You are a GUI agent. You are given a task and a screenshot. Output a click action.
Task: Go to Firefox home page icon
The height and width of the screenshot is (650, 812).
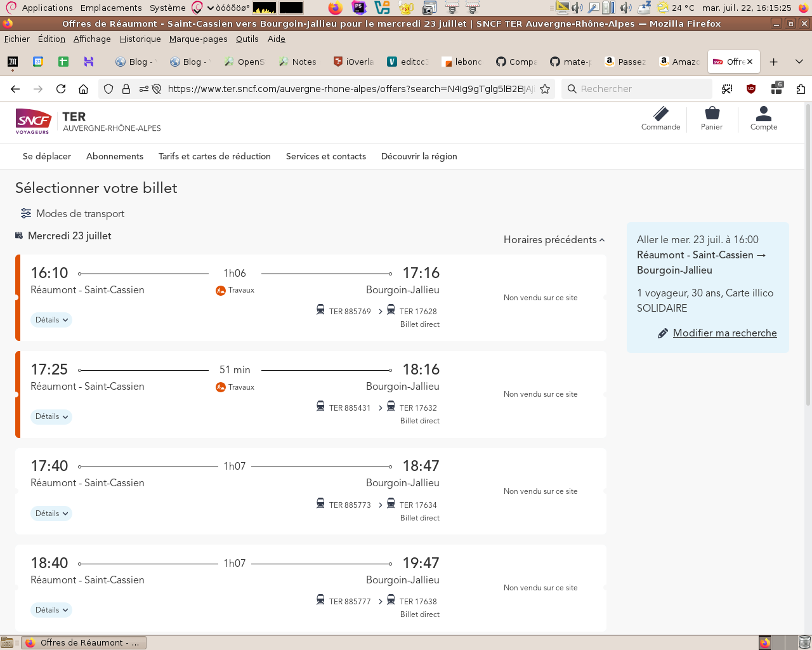click(x=83, y=89)
